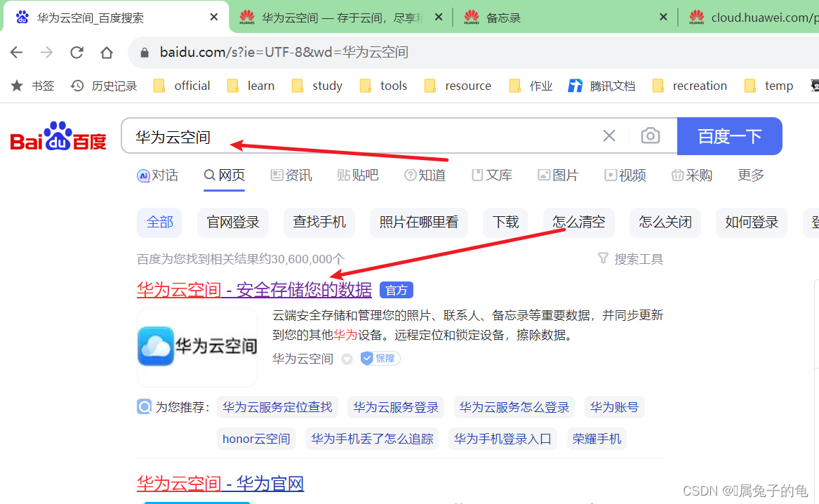Select the 怎么关闭 filter chip
This screenshot has width=819, height=504.
tap(665, 223)
